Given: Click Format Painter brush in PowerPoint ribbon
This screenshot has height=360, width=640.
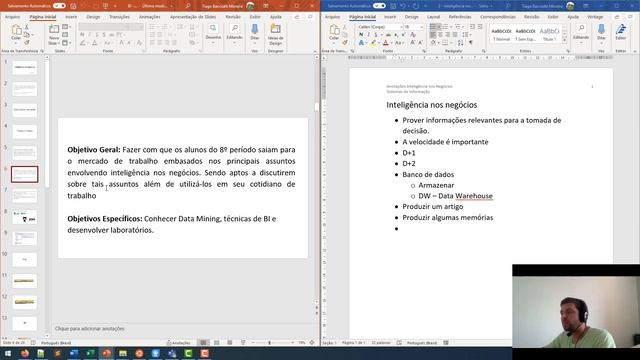Looking at the screenshot, I should [27, 42].
